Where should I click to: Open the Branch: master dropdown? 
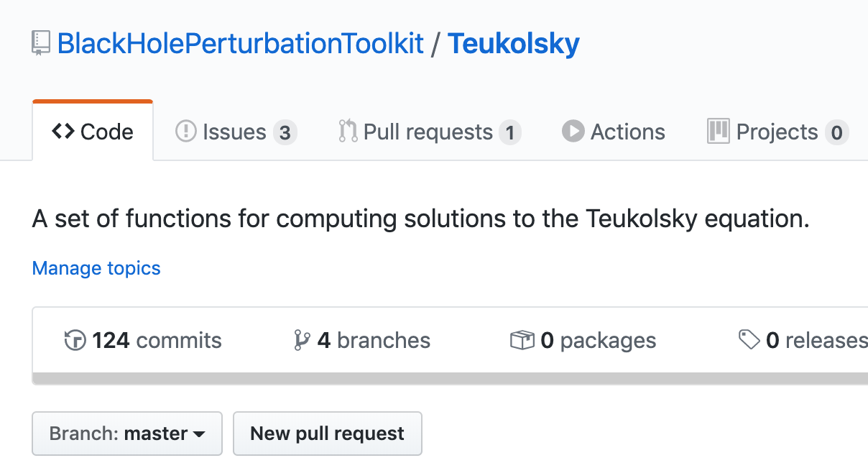click(x=127, y=434)
